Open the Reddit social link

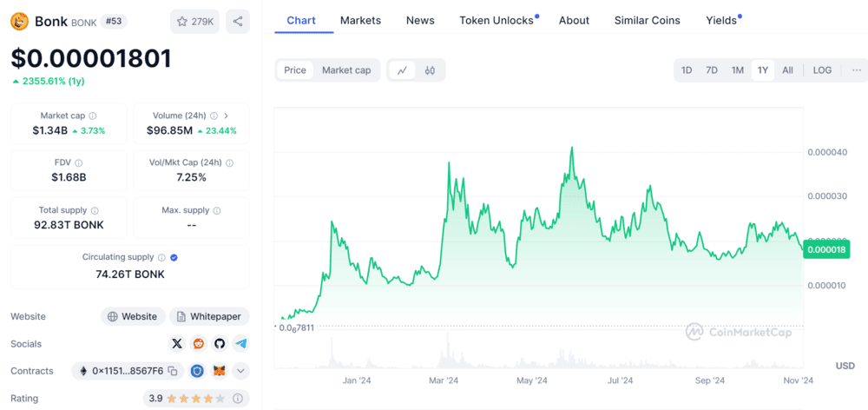point(199,344)
